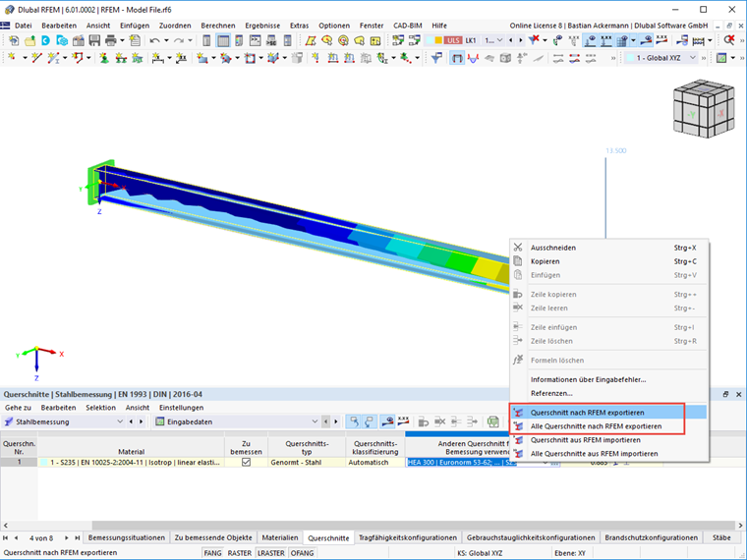Expand the red-X filter dropdown arrow
This screenshot has height=560, width=747.
pyautogui.click(x=545, y=40)
